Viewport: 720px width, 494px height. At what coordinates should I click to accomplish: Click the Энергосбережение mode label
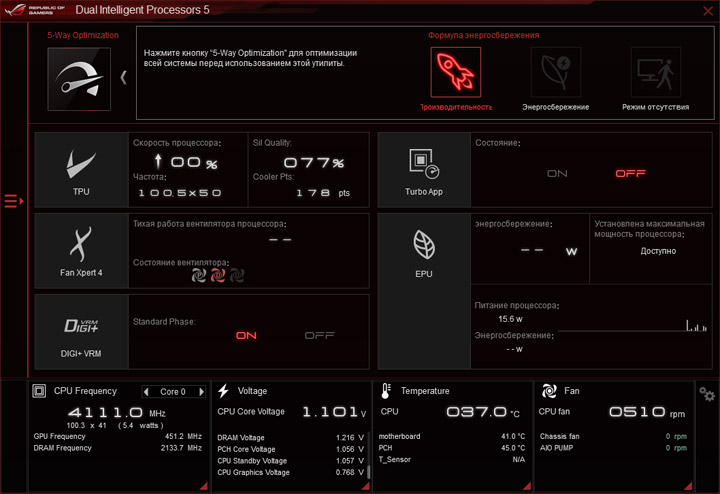click(556, 107)
